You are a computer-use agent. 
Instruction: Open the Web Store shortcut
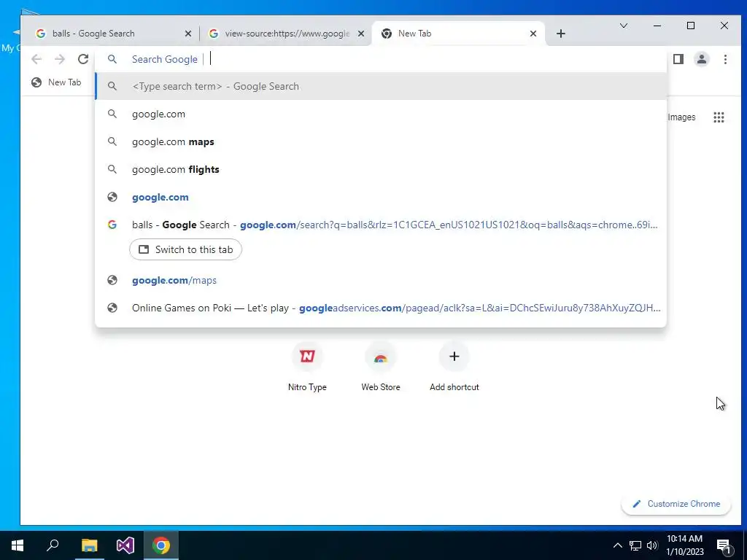(x=380, y=367)
